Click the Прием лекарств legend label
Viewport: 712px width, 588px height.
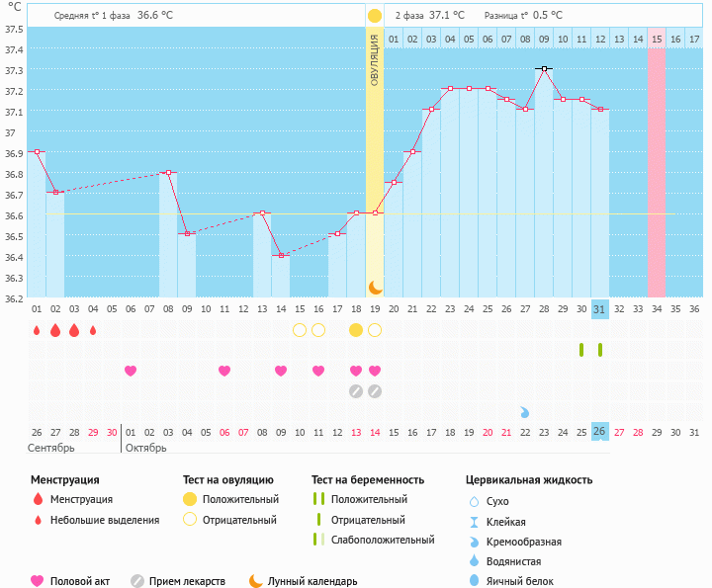[187, 581]
